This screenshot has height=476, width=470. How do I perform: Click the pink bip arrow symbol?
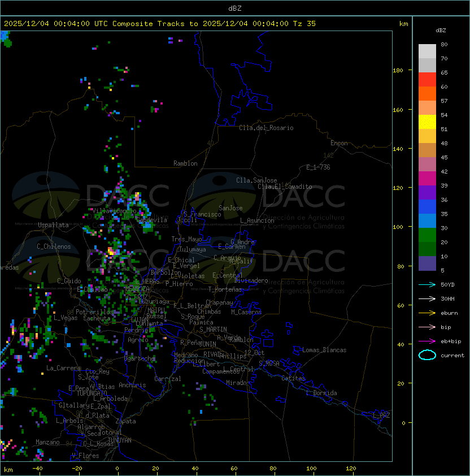[427, 327]
